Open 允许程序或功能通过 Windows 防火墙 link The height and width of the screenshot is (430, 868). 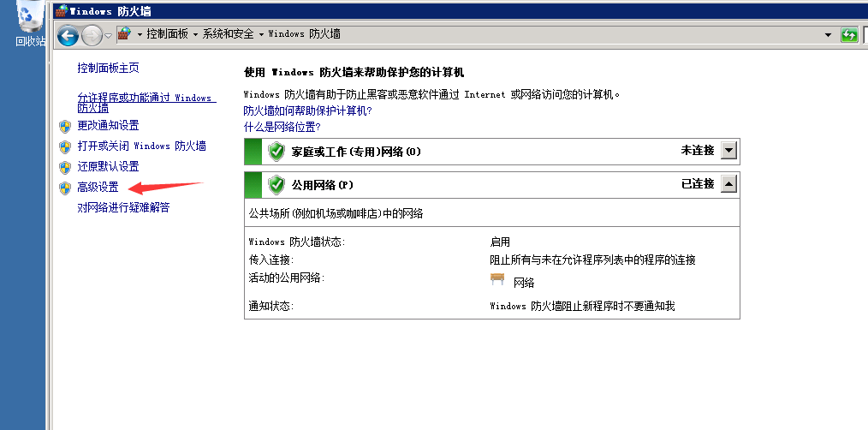tap(146, 103)
